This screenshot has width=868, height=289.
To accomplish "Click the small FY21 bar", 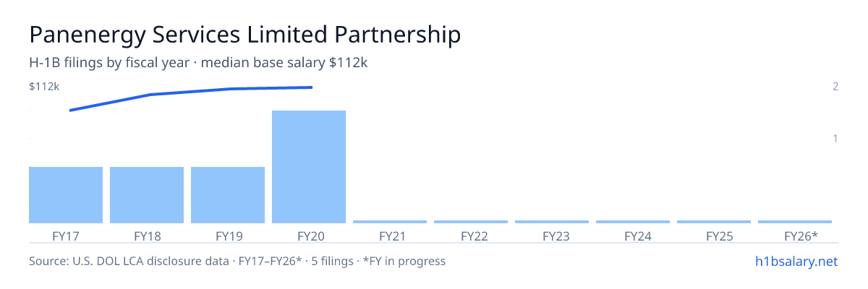I will click(x=390, y=222).
